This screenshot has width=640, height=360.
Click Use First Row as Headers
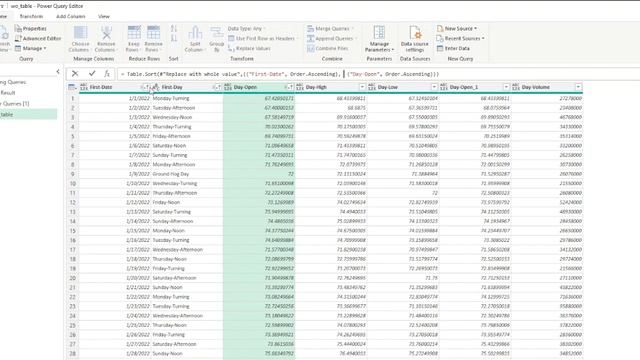[261, 38]
